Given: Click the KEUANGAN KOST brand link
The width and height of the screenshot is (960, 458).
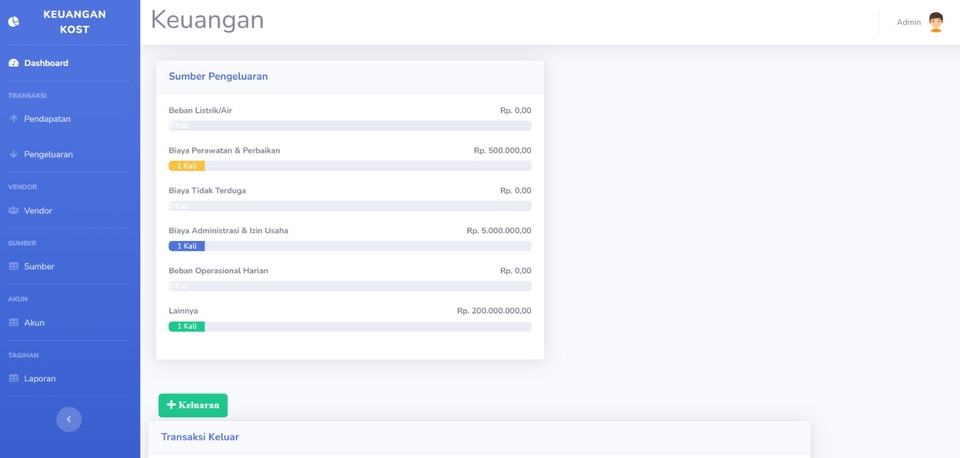Looking at the screenshot, I should [x=74, y=22].
